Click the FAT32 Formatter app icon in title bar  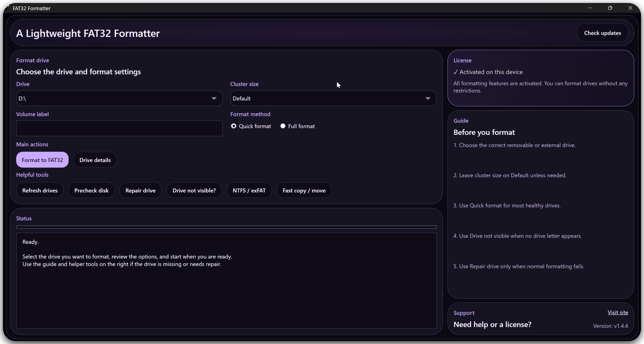click(7, 8)
